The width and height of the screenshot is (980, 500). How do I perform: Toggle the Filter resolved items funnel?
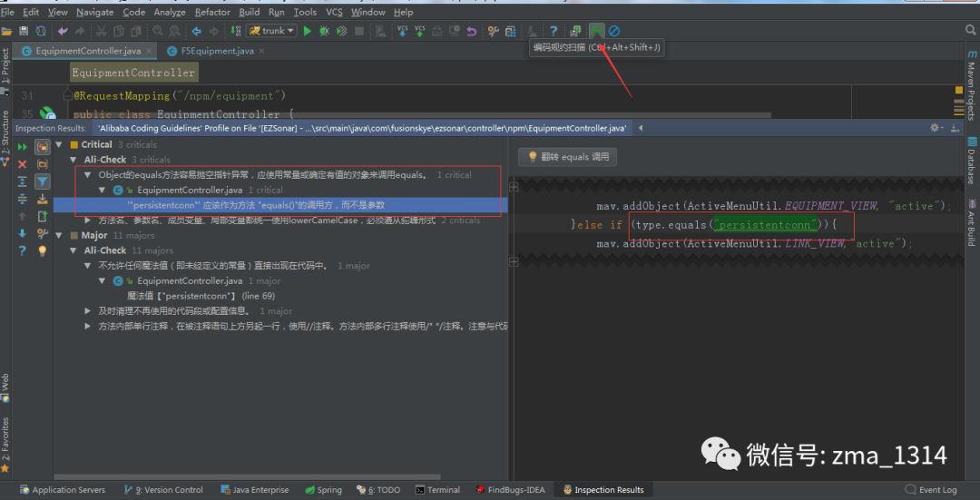[x=43, y=181]
